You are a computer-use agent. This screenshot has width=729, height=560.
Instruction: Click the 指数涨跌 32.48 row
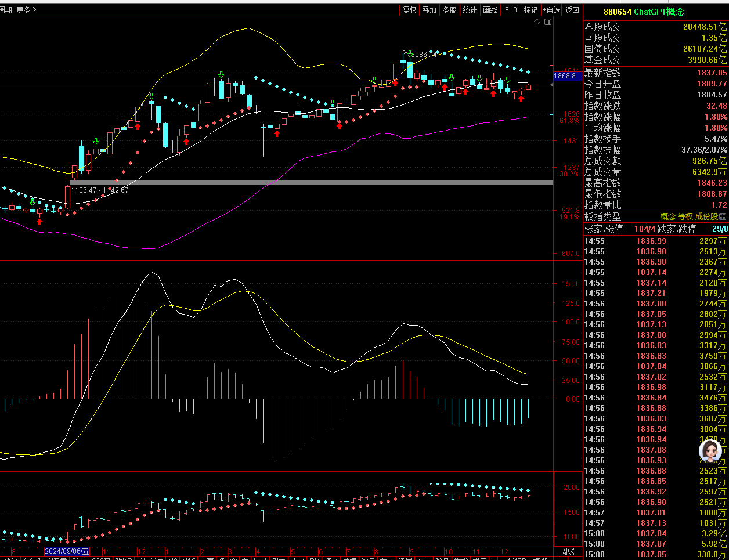click(x=656, y=106)
